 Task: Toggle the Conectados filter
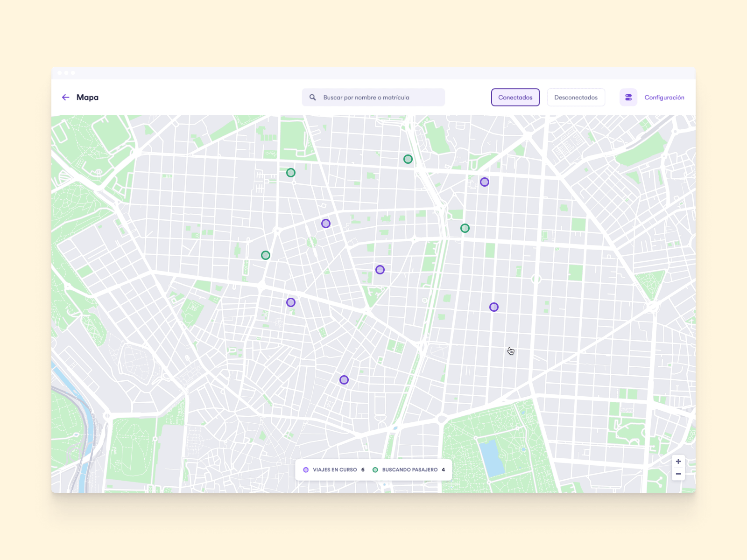[x=515, y=97]
